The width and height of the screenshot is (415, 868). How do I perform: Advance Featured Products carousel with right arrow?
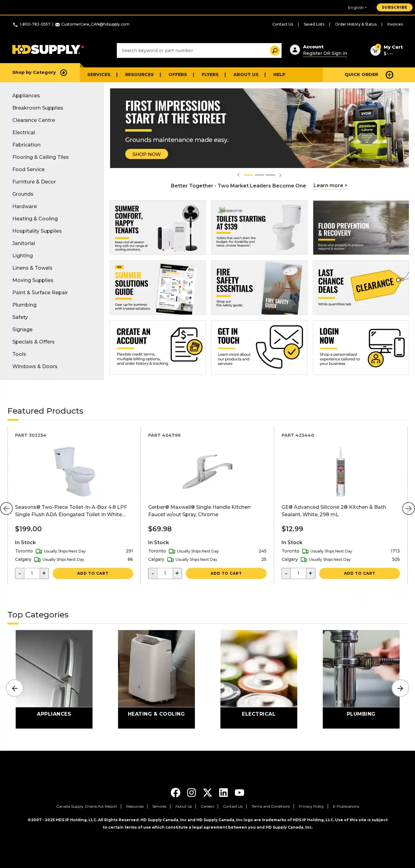point(408,508)
